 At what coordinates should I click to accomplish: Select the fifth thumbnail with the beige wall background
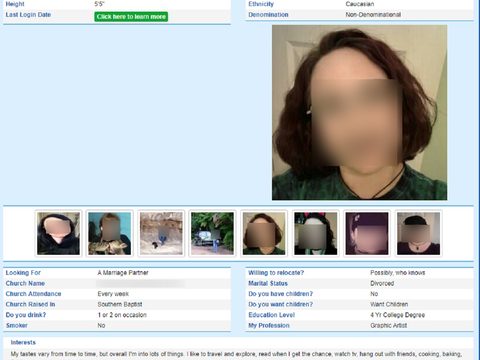coord(264,233)
